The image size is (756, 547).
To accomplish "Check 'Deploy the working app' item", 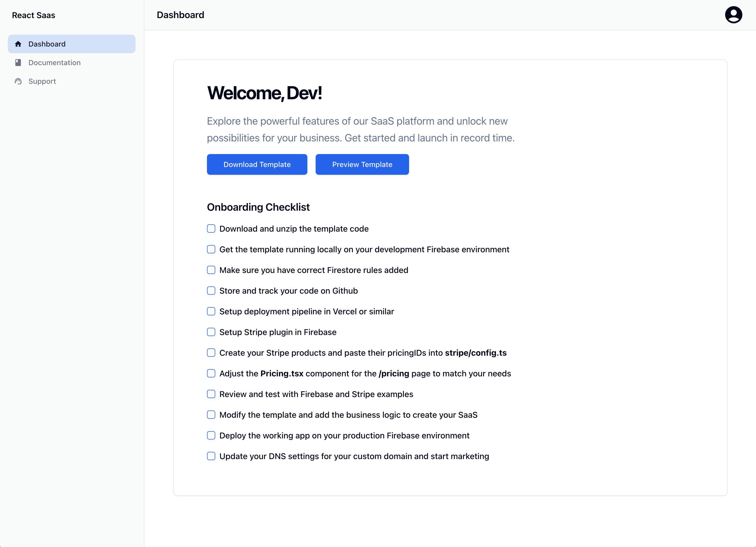I will point(211,435).
